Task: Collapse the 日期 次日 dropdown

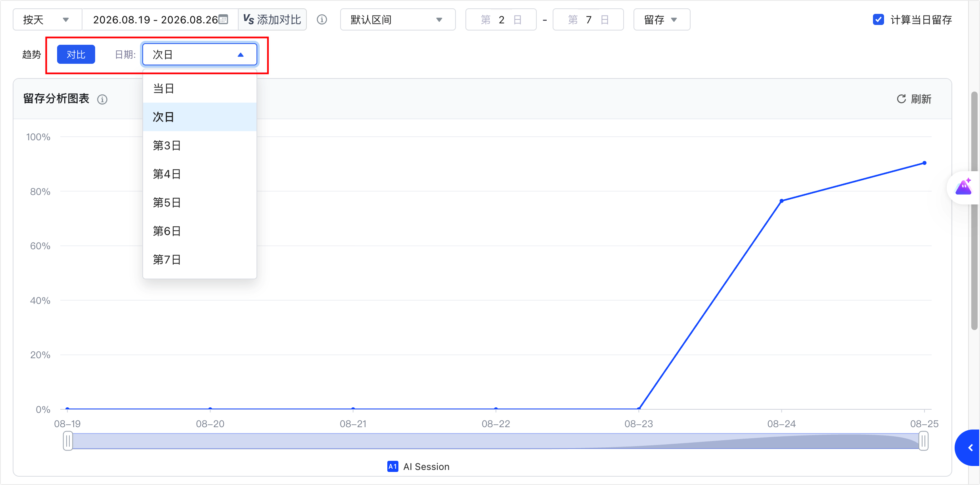Action: pyautogui.click(x=200, y=55)
